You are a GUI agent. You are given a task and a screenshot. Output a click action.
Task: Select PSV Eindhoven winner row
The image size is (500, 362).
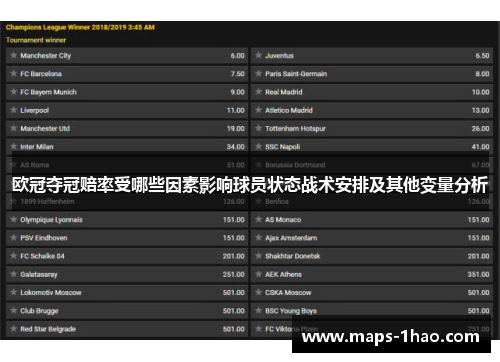127,238
